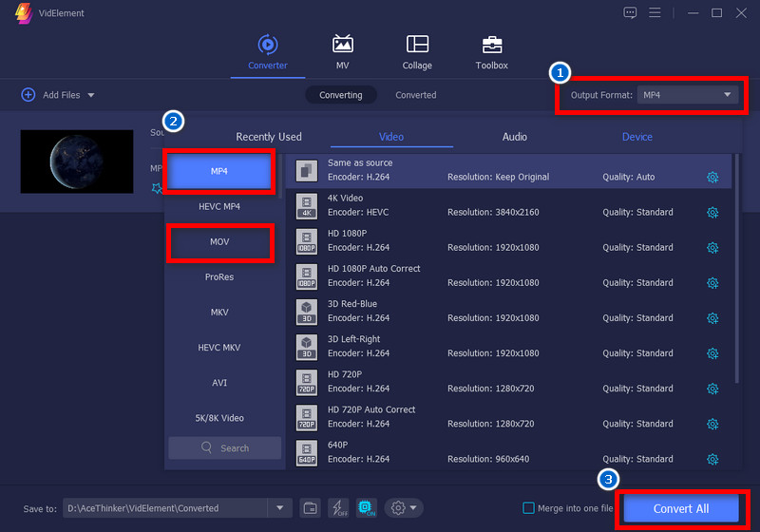Screen dimensions: 760x532
Task: Open the bottom settings gear dropdown
Action: click(404, 508)
